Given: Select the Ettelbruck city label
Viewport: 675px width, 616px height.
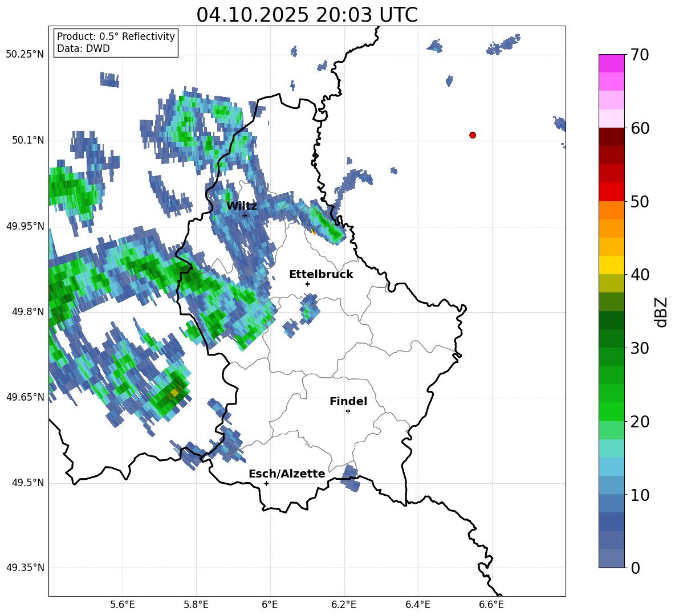Looking at the screenshot, I should click(321, 275).
